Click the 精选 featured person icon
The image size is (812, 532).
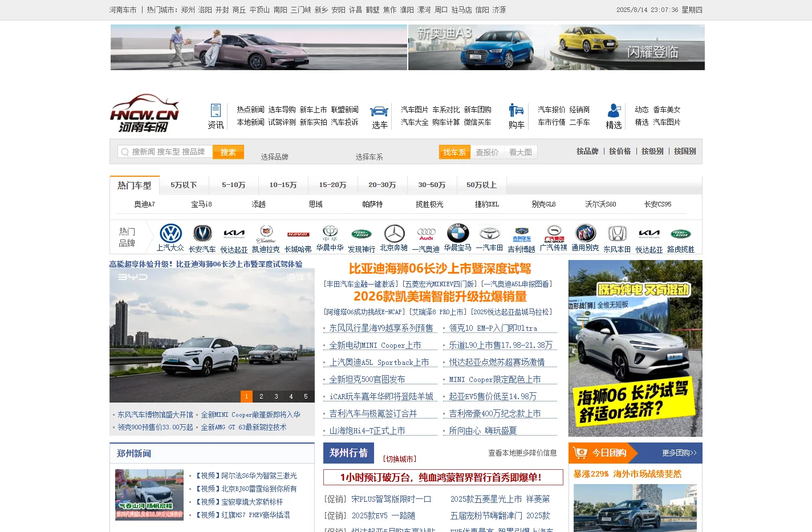point(614,110)
